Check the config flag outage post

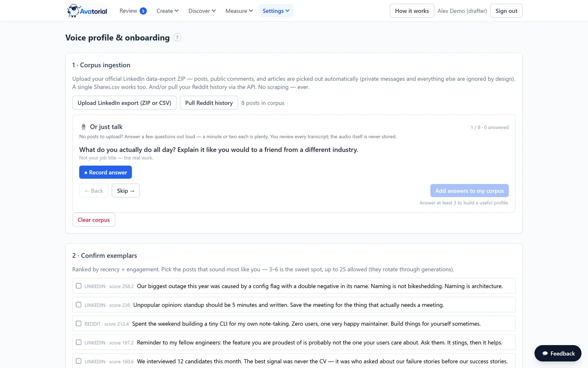click(x=79, y=286)
